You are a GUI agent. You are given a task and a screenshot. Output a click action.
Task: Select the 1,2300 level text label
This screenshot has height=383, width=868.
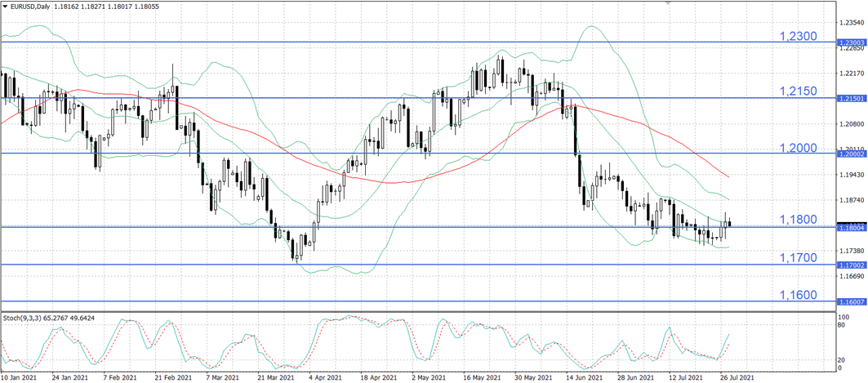799,37
